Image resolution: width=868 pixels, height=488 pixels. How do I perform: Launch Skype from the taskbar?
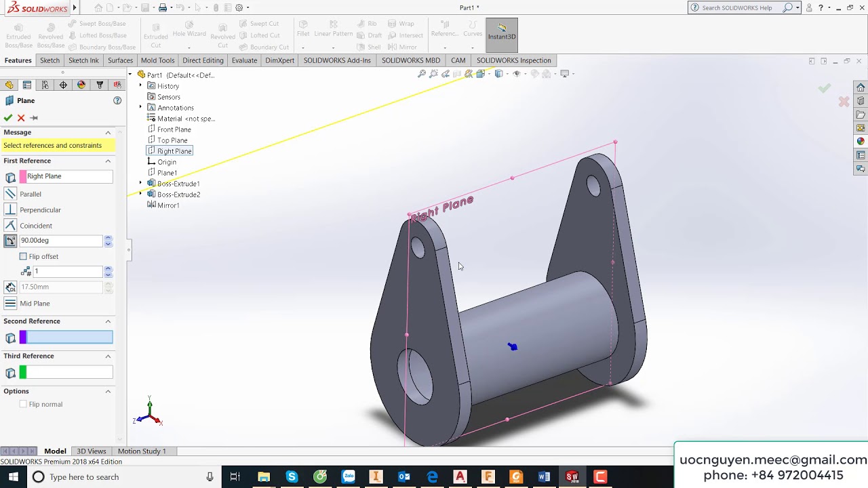292,476
